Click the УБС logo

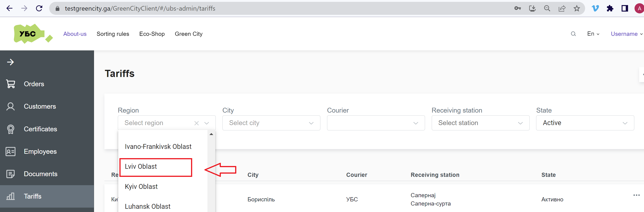pos(33,34)
